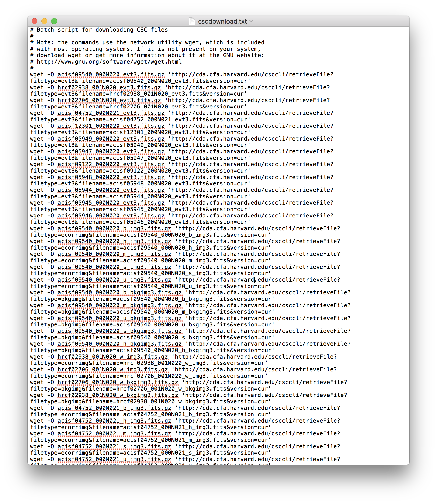
Task: Click the document icon beside cscdownload.txt
Action: pos(192,21)
